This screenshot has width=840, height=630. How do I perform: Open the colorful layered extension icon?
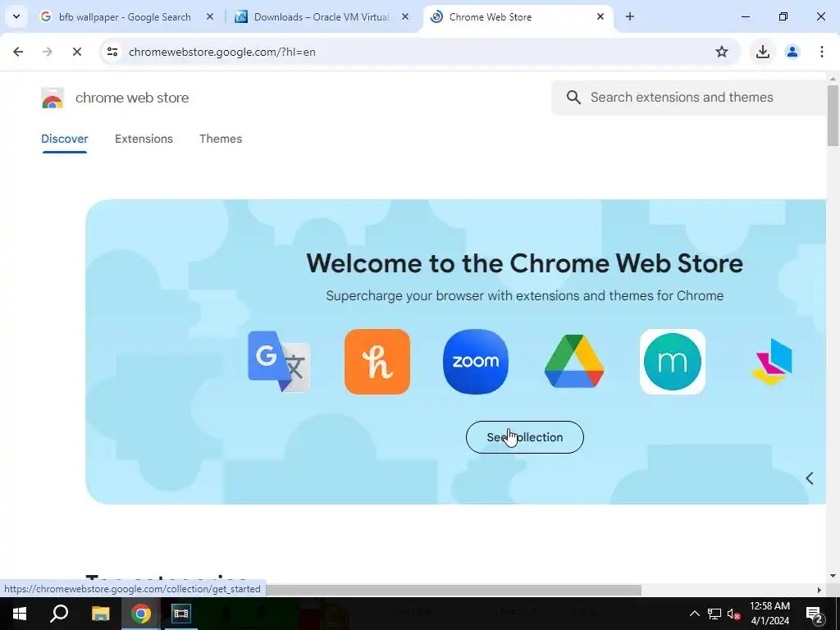click(x=772, y=362)
